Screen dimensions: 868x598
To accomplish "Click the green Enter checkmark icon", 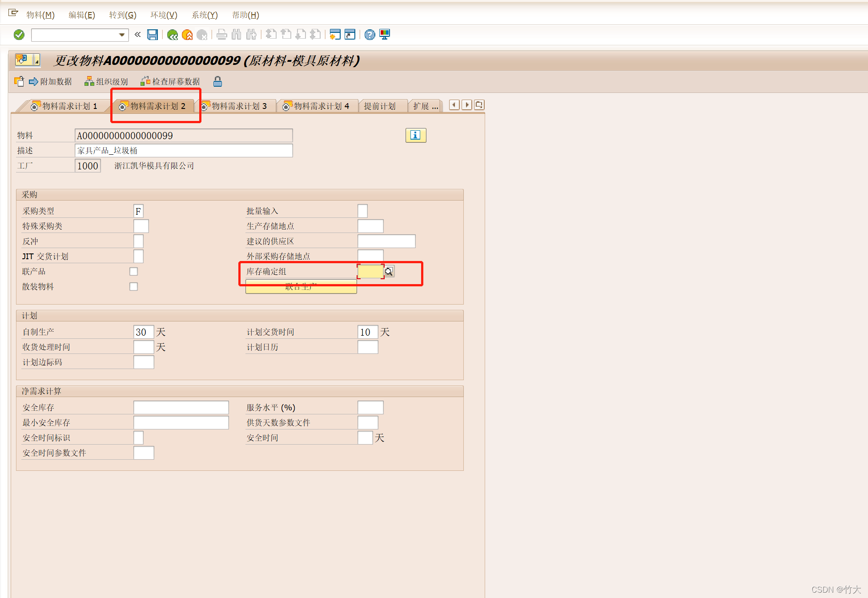I will (x=19, y=35).
